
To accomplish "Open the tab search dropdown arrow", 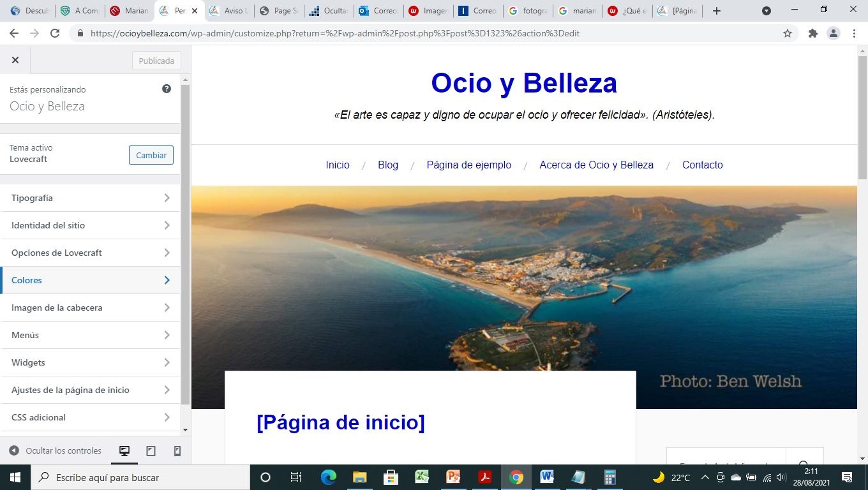I will pyautogui.click(x=767, y=11).
